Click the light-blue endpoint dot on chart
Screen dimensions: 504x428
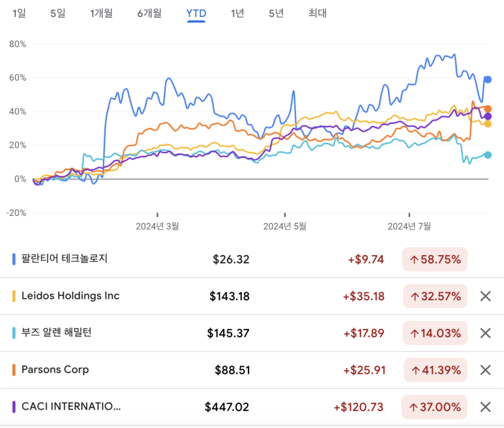pos(488,155)
